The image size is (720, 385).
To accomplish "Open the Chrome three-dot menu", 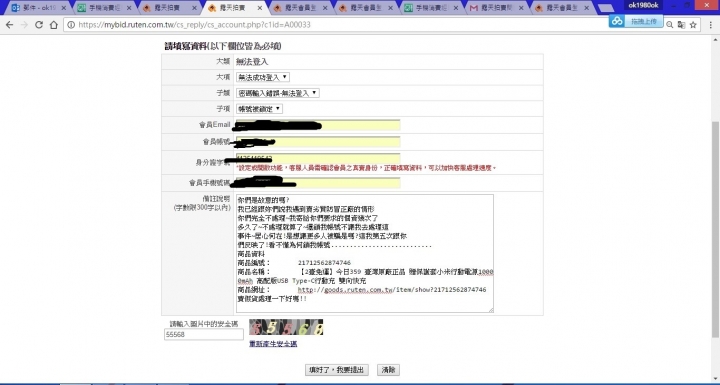I will click(x=710, y=25).
